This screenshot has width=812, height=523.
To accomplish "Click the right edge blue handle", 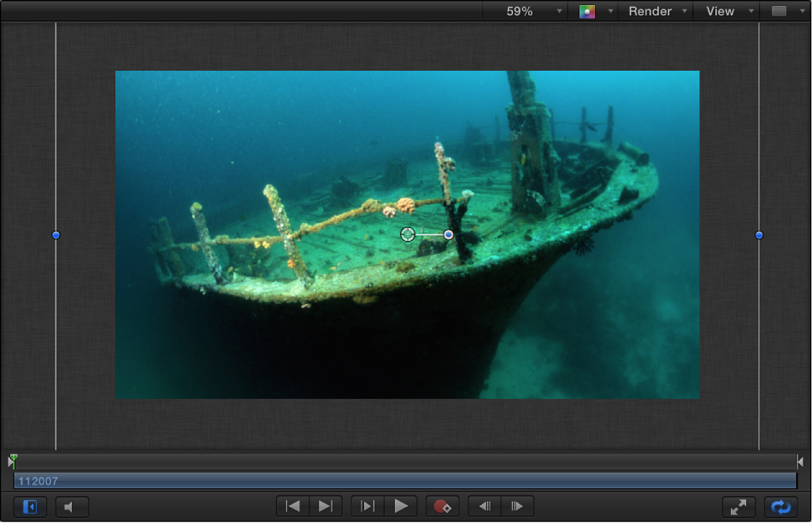I will (x=759, y=235).
